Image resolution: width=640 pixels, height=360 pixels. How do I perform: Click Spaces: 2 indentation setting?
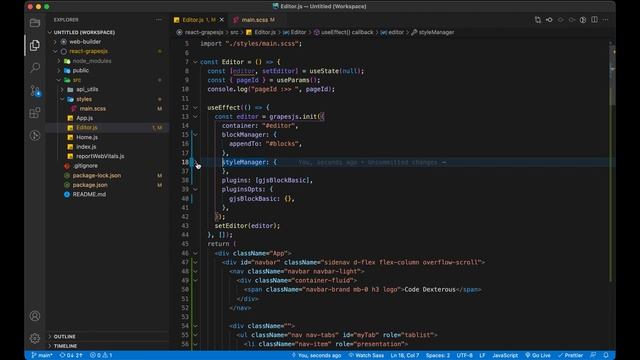(438, 355)
